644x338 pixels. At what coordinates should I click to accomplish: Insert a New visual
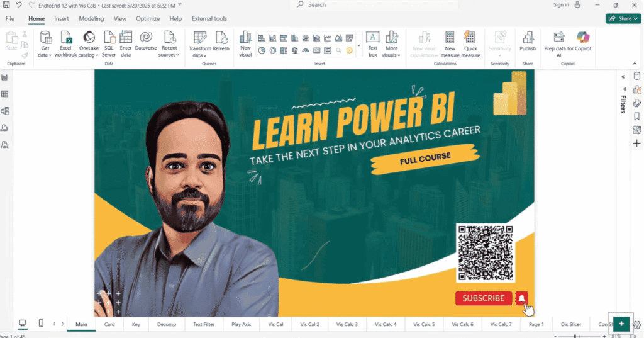click(246, 45)
